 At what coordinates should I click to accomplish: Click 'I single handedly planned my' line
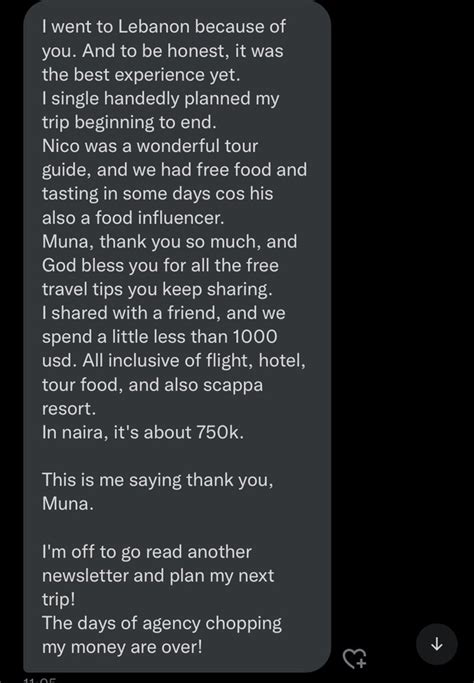pos(160,99)
